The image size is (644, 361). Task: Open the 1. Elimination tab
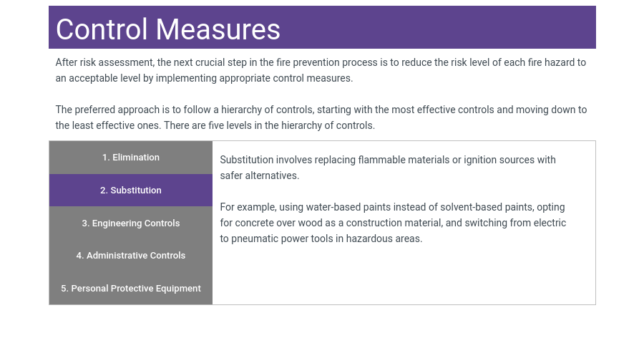[131, 158]
